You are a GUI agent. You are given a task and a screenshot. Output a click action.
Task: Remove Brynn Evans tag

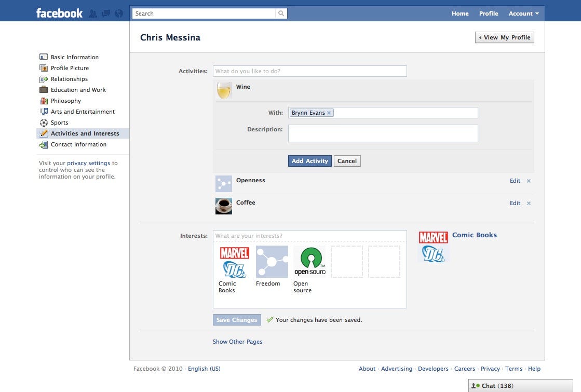coord(329,113)
